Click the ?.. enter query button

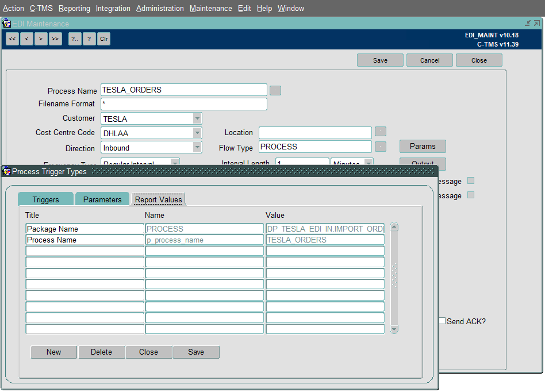pyautogui.click(x=75, y=39)
